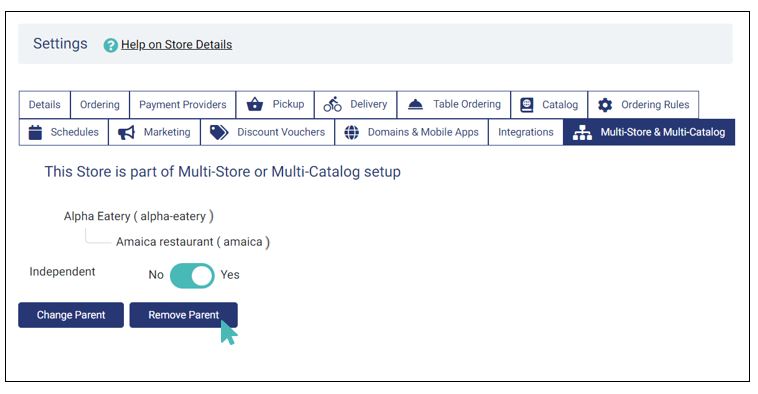Viewport: 758px width, 394px height.
Task: Click the Table Ordering cloche icon
Action: 415,104
